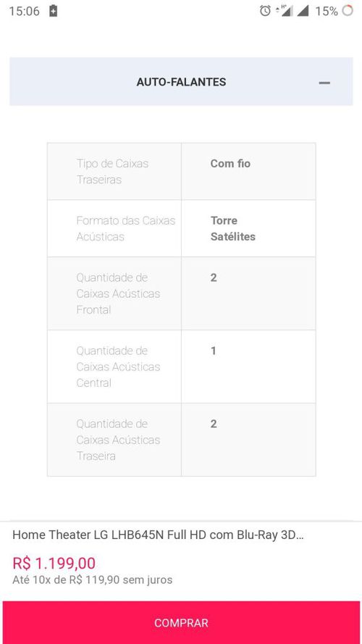The height and width of the screenshot is (644, 362).
Task: Tap Quantidade de Caixas Acústicas Central value 1
Action: pyautogui.click(x=213, y=351)
